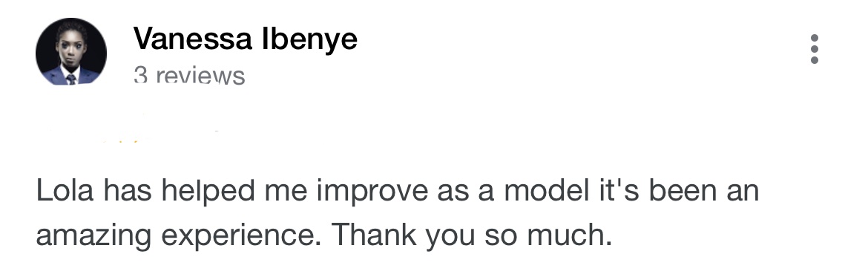
Task: Click the top dot of kebab icon
Action: 815,39
